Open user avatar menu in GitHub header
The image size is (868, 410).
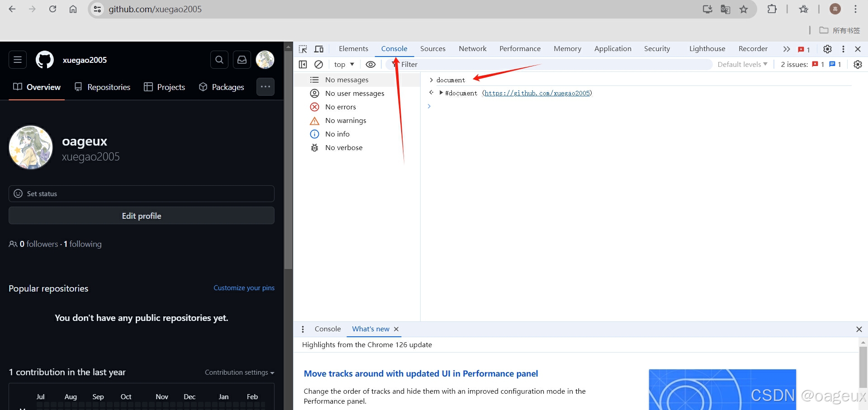(x=265, y=60)
